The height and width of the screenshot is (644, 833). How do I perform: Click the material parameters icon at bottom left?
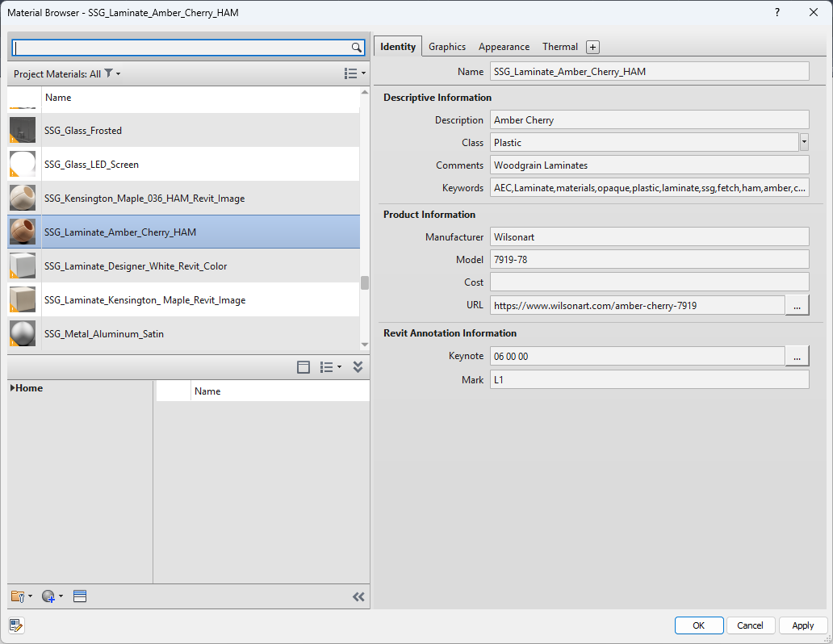click(16, 625)
